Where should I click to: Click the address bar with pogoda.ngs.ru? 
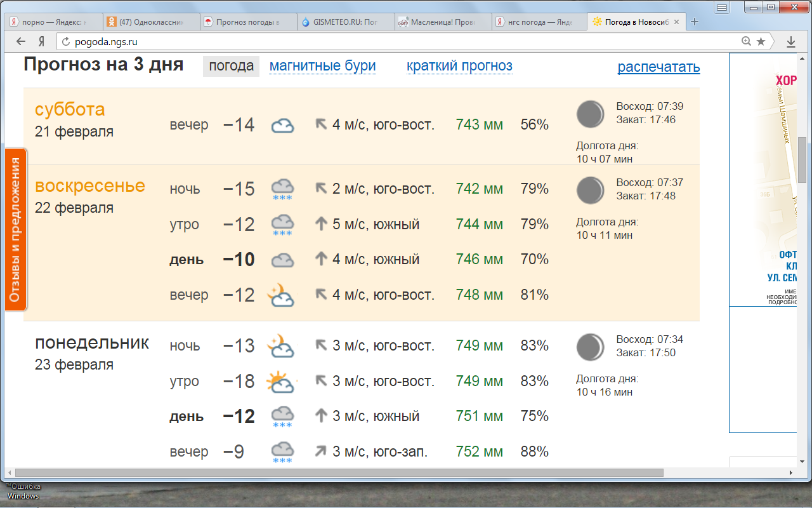click(381, 42)
